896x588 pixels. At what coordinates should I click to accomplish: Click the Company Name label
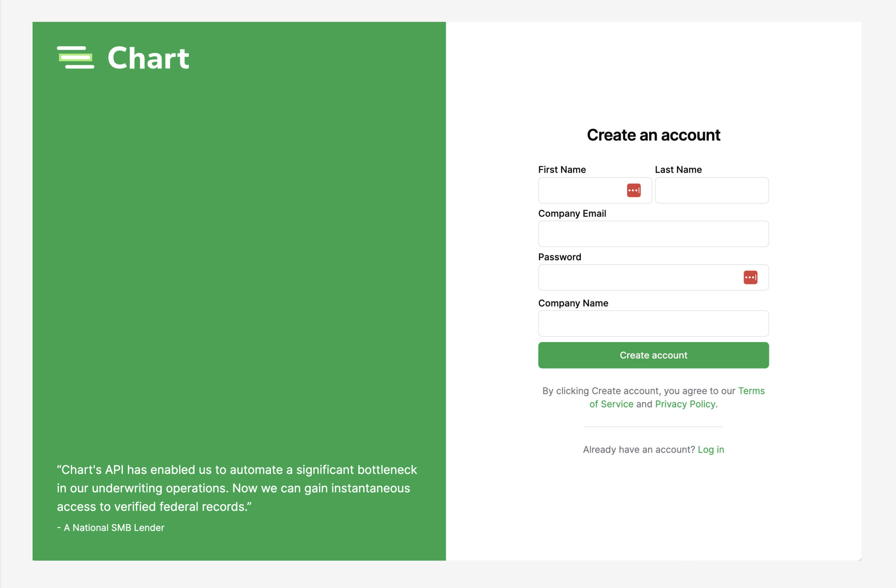(x=573, y=303)
